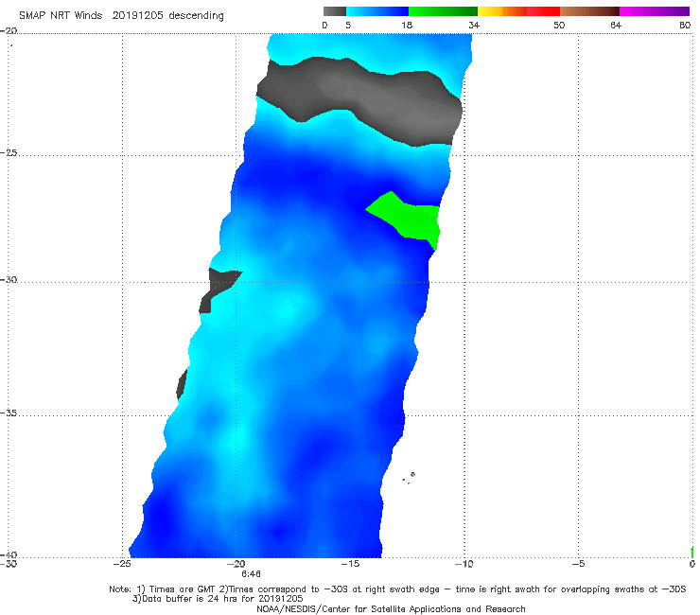Click the color bar label "64"
Viewport: 700px width, 615px height.
click(616, 26)
